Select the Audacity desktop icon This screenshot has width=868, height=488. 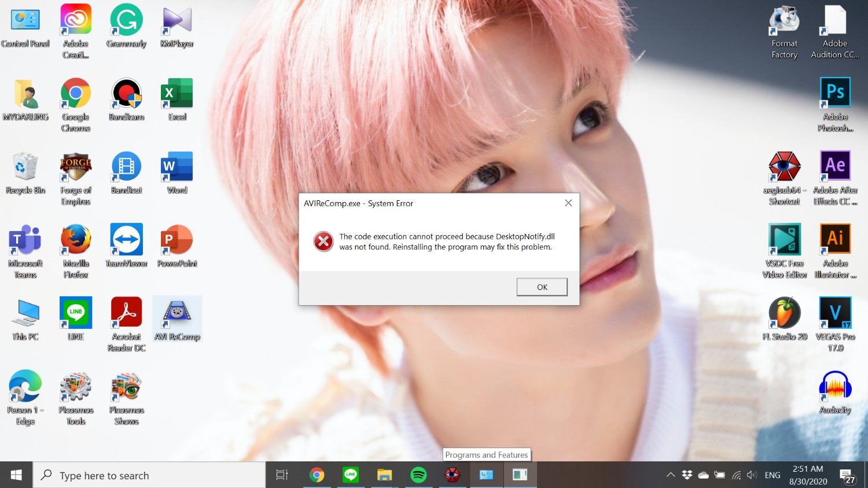[x=835, y=393]
